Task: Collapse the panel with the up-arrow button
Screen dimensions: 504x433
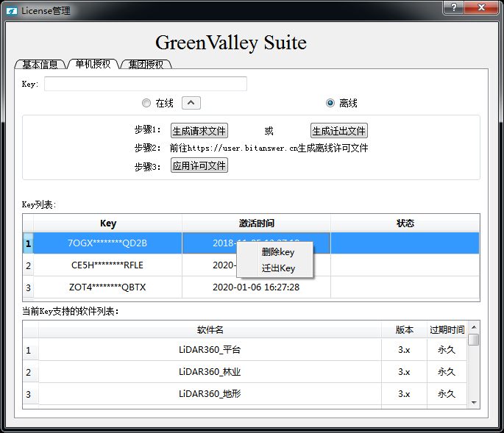Action: pos(191,103)
